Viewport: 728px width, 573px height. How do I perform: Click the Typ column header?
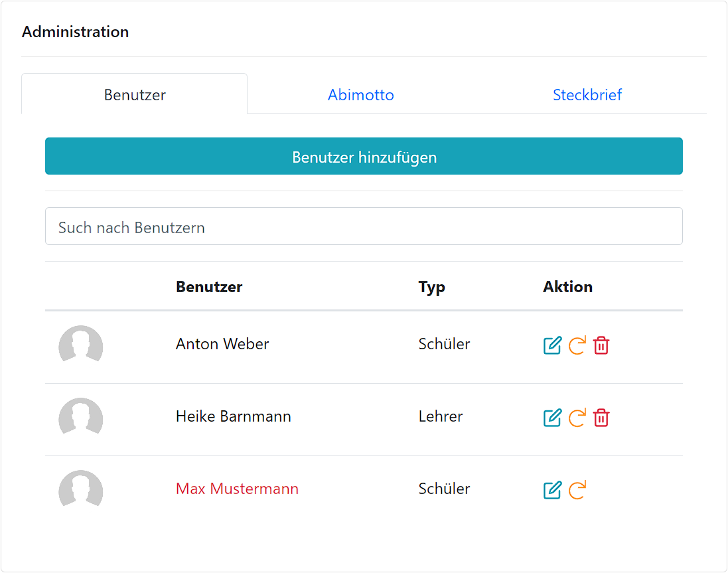(432, 287)
